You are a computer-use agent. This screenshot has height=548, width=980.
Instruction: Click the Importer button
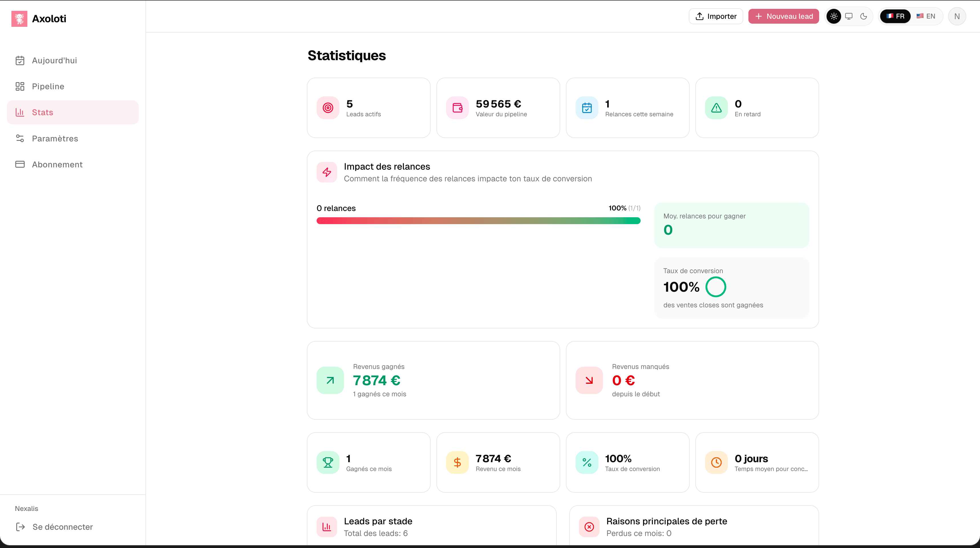[x=716, y=16]
